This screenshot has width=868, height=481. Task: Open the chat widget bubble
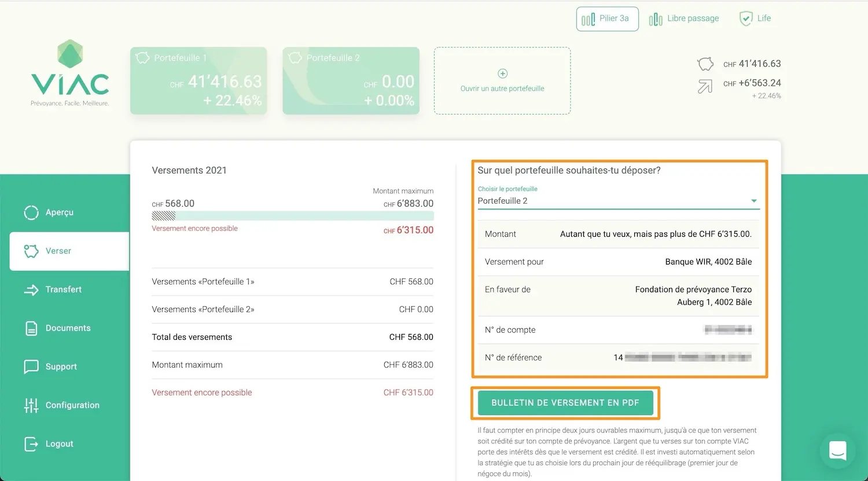coord(838,451)
